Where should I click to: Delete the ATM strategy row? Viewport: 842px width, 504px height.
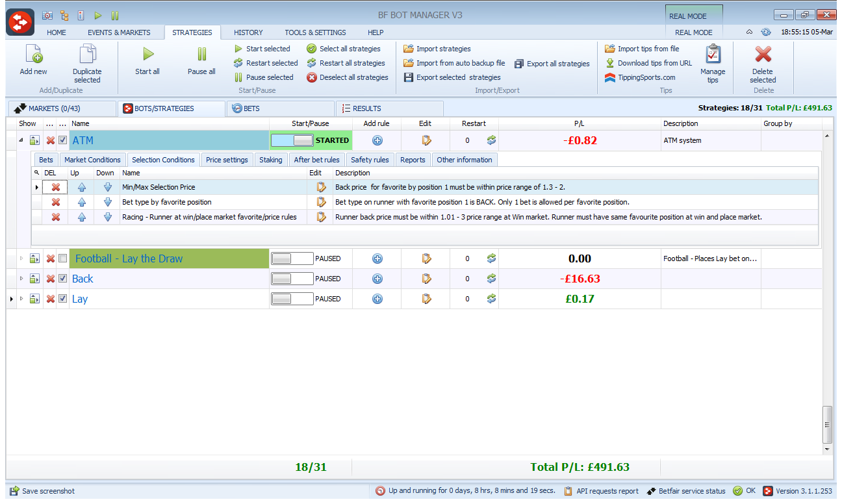click(x=50, y=140)
